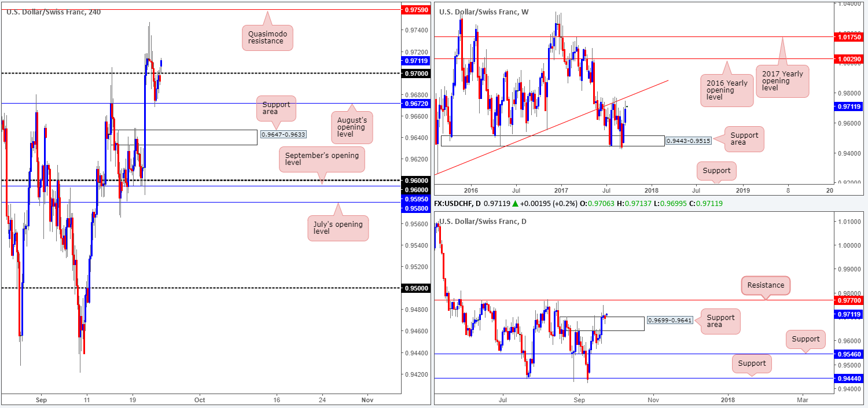Screen dimensions: 868x408
Task: Select the blue 0.95460 price label
Action: tap(849, 354)
